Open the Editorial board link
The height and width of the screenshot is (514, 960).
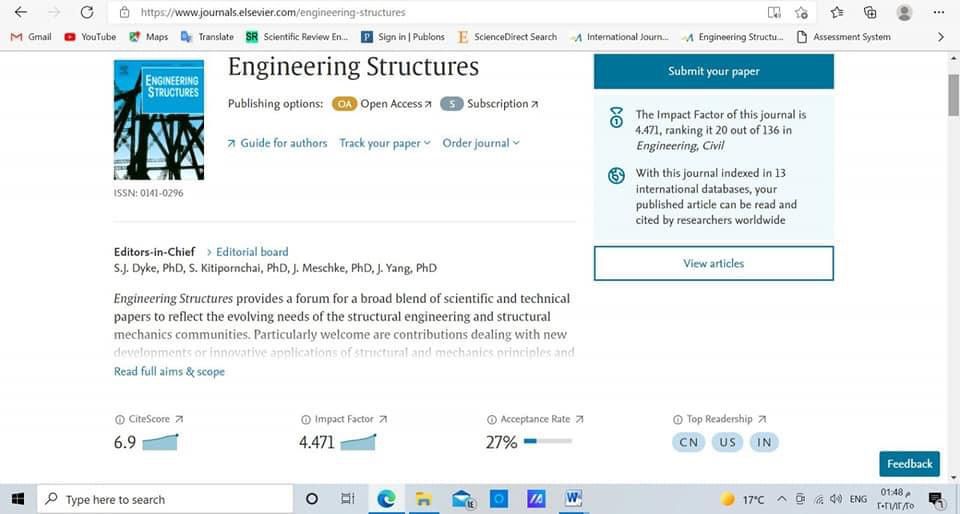[247, 251]
